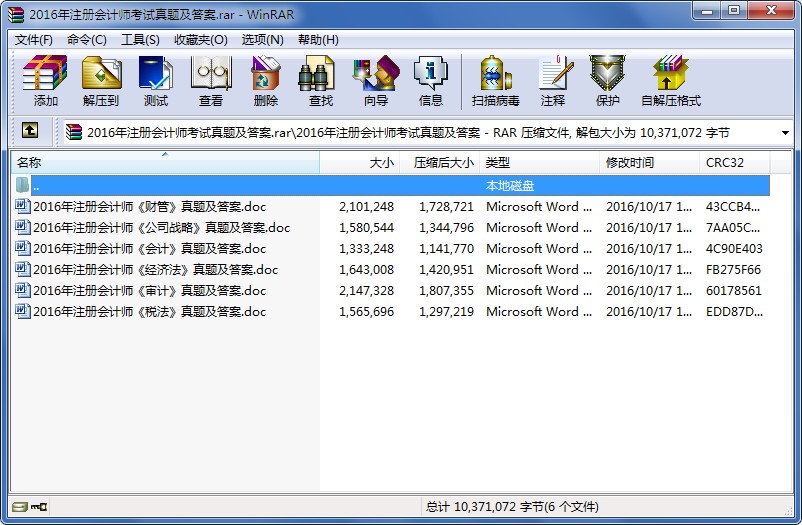
Task: Click packed size value 1,344,796
Action: click(x=447, y=227)
